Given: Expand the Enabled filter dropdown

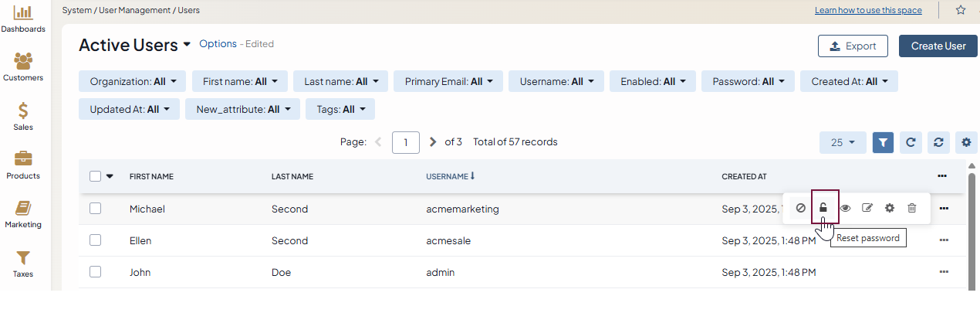Looking at the screenshot, I should (653, 81).
